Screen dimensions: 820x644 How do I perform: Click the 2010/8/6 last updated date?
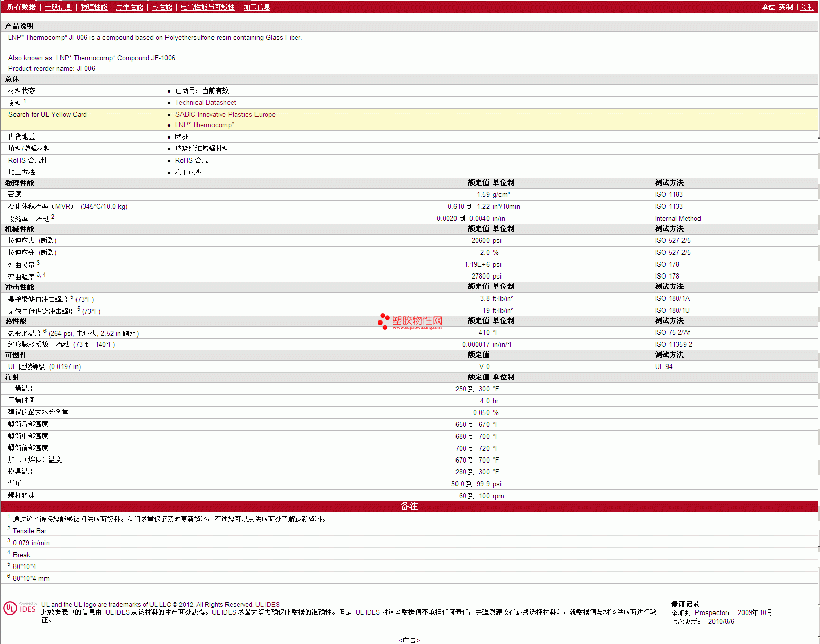(721, 621)
